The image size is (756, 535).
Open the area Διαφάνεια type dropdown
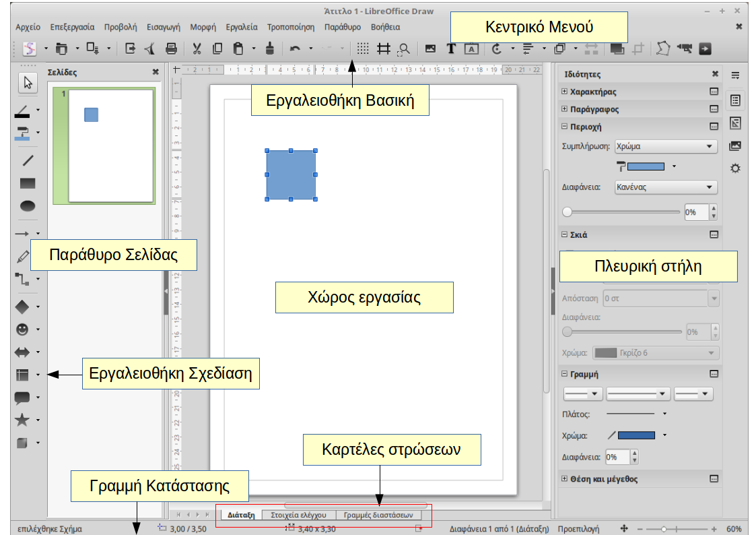[x=666, y=187]
